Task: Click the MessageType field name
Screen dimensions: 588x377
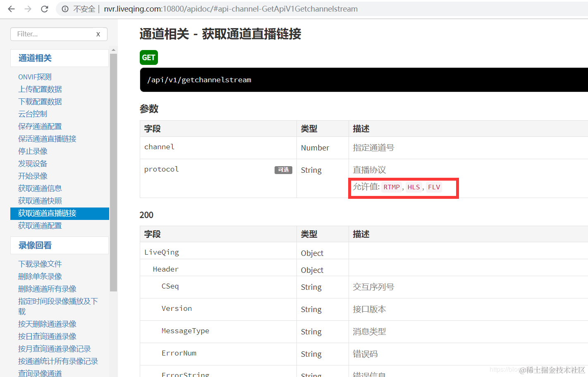Action: (185, 331)
